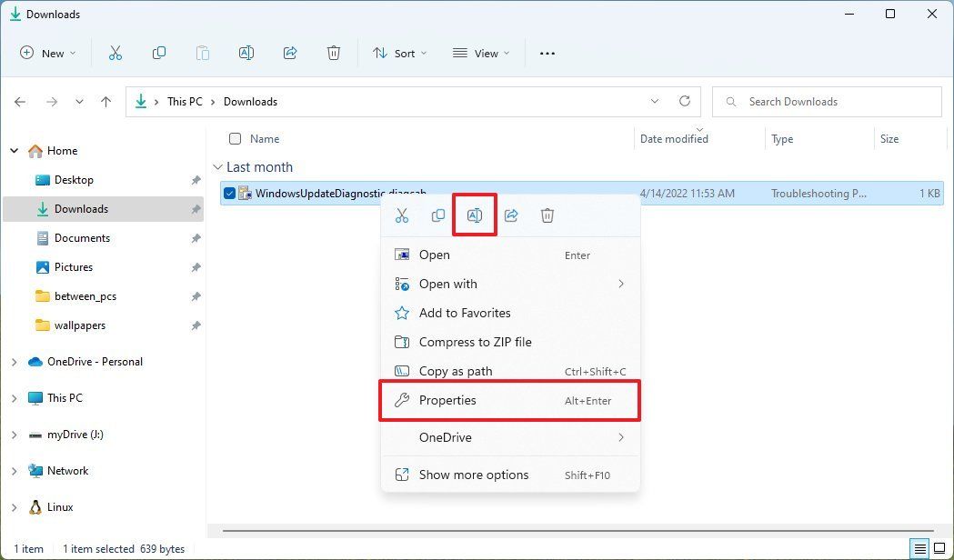Click the Paste icon in the toolbar
Screen dimensions: 954x560
(x=202, y=53)
